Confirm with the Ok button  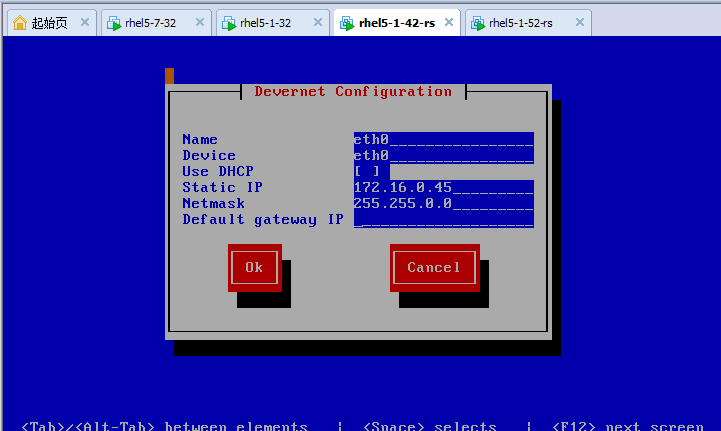tap(255, 268)
